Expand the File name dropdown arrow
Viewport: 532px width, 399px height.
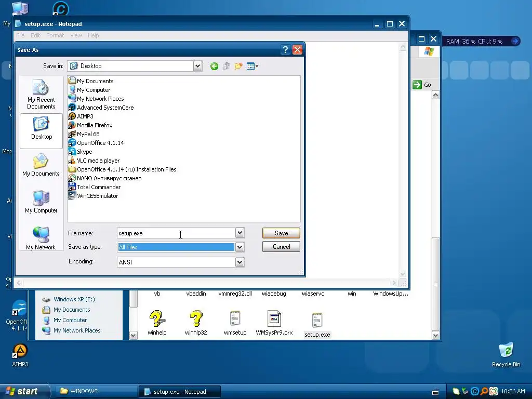240,233
